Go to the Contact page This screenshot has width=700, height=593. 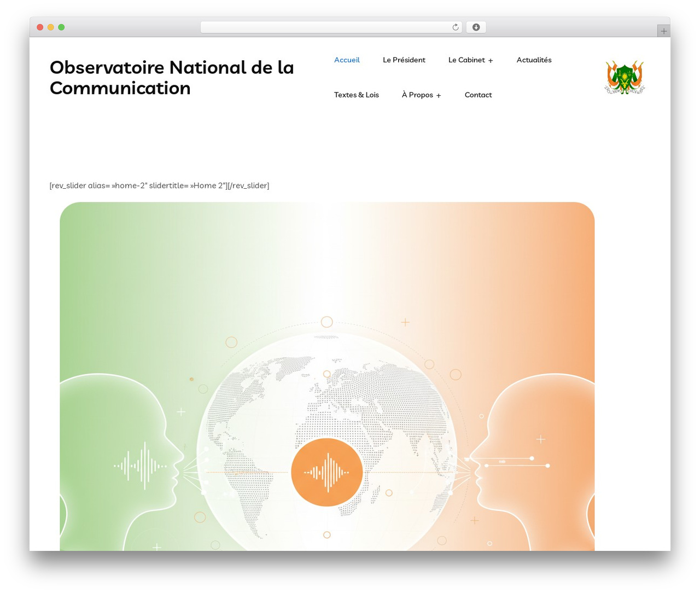(x=478, y=95)
